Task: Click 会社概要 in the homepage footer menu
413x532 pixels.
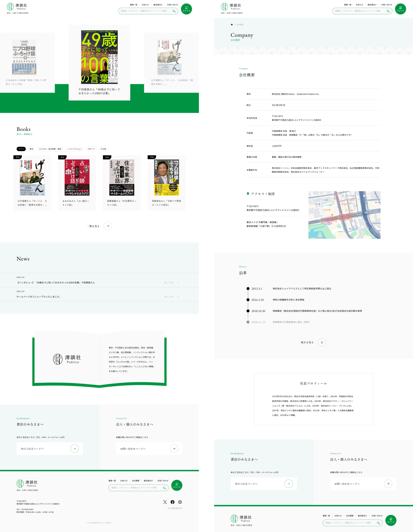Action: (x=136, y=481)
